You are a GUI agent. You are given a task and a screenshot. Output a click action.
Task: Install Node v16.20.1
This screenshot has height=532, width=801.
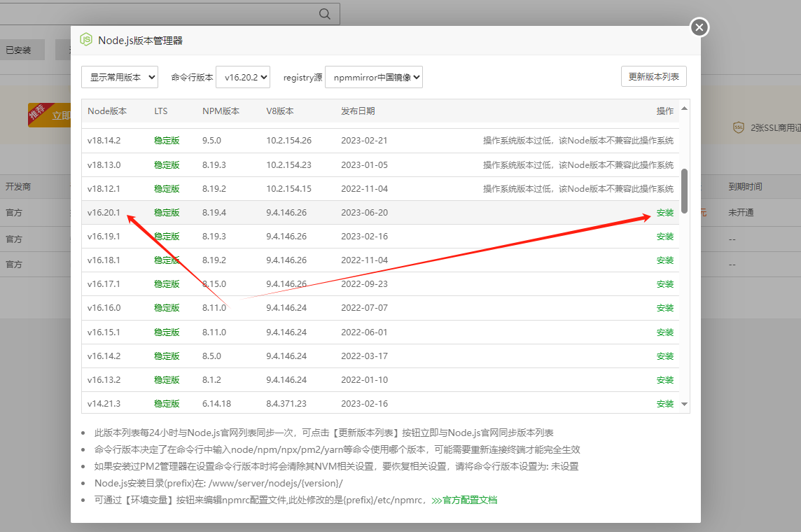[x=664, y=213]
